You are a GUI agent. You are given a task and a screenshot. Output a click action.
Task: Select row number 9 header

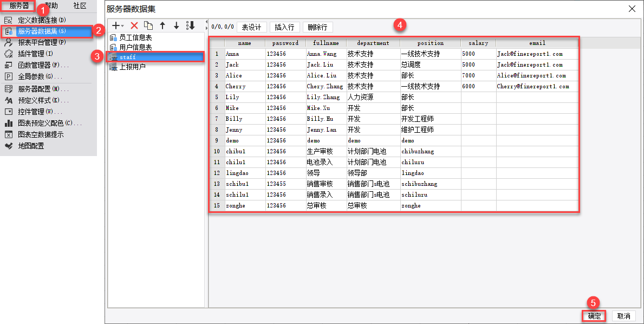point(217,140)
